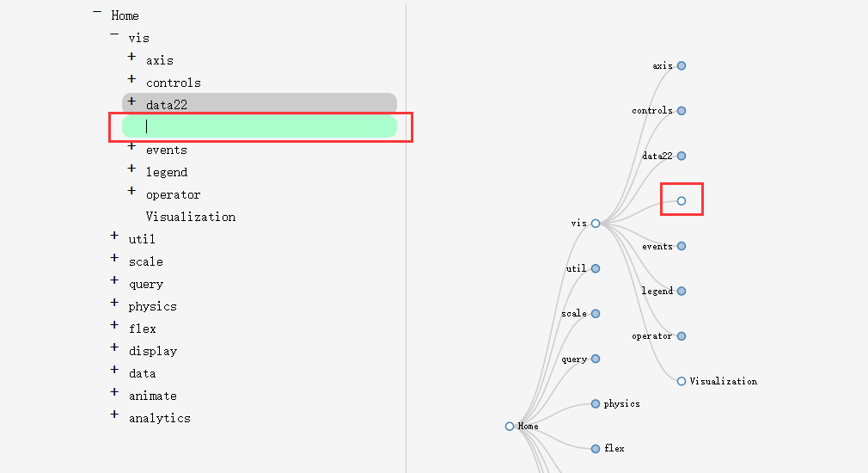This screenshot has width=868, height=473.
Task: Select the Visualization node circle in graph
Action: coord(682,381)
